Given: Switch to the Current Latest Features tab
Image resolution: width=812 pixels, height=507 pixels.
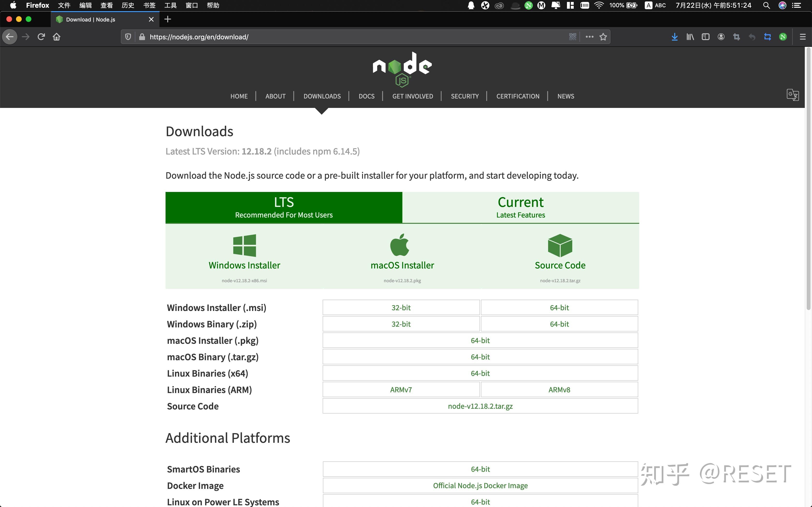Looking at the screenshot, I should point(520,207).
